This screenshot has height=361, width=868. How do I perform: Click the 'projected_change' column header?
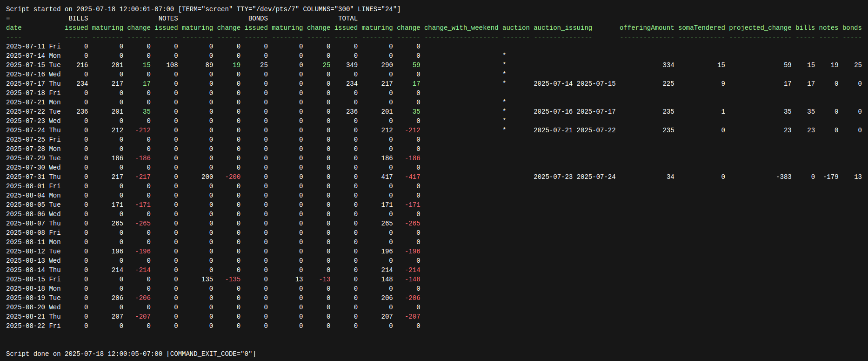(760, 28)
